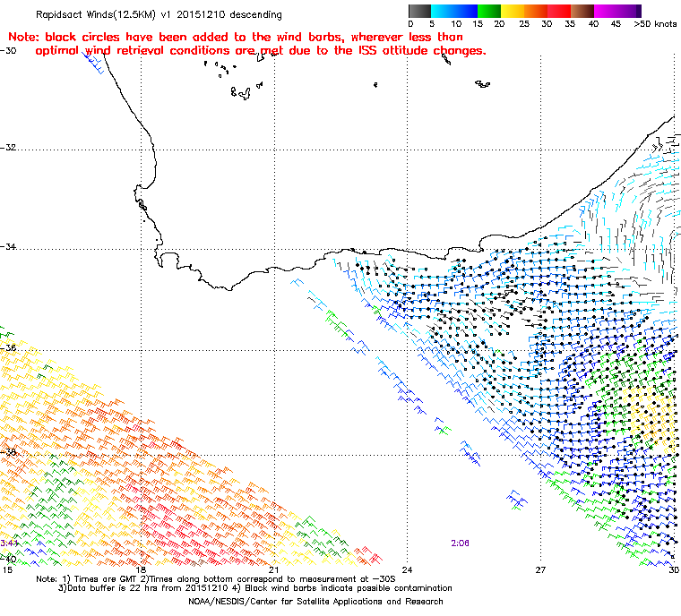
Task: Click the cyan-to-blue 5-15 knots legend band
Action: point(454,11)
